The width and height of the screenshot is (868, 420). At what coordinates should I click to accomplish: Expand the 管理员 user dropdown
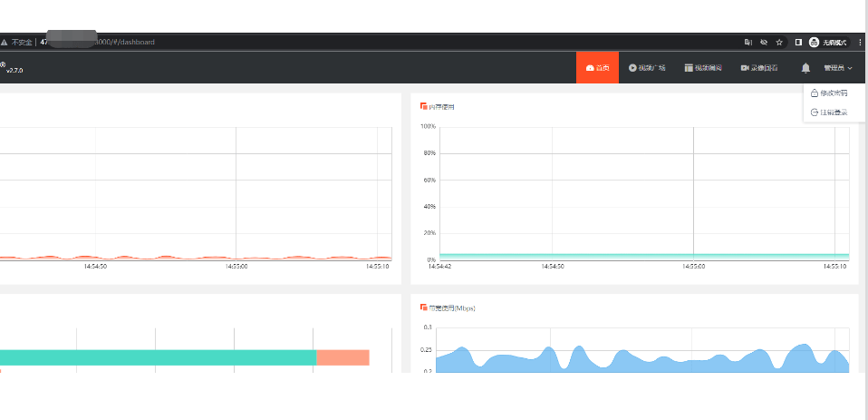[x=837, y=68]
